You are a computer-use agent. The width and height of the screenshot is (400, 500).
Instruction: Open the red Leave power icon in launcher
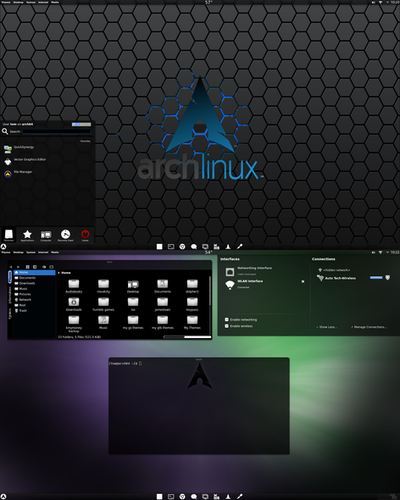[x=85, y=235]
